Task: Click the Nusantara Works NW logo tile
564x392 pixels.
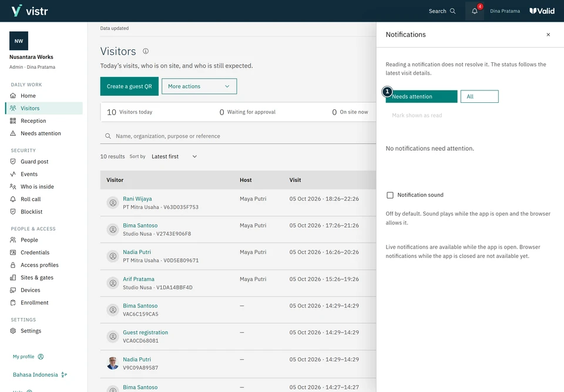Action: tap(19, 41)
